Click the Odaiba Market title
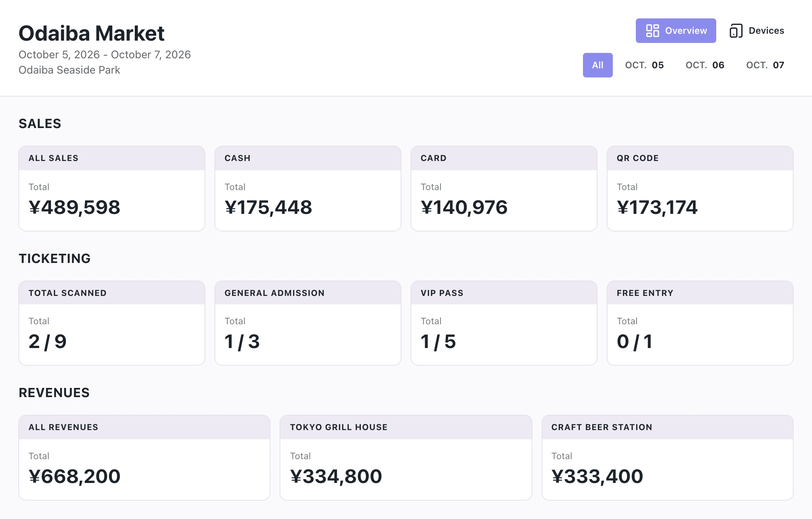This screenshot has height=519, width=812. 92,33
